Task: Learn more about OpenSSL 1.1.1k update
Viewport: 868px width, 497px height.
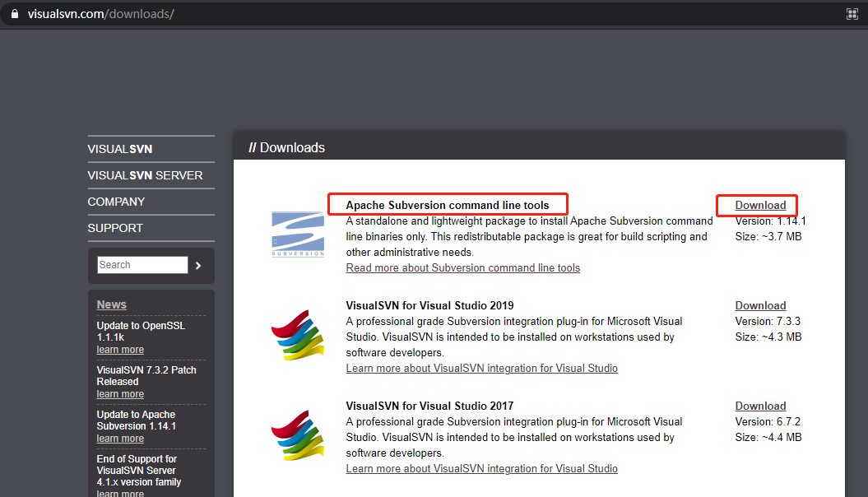Action: click(x=120, y=350)
